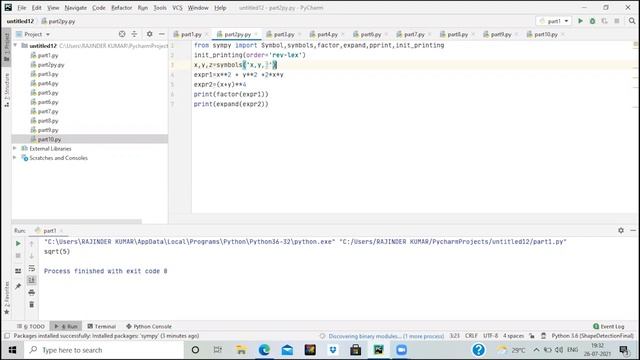
Task: Open the Terminal tool window
Action: (102, 327)
